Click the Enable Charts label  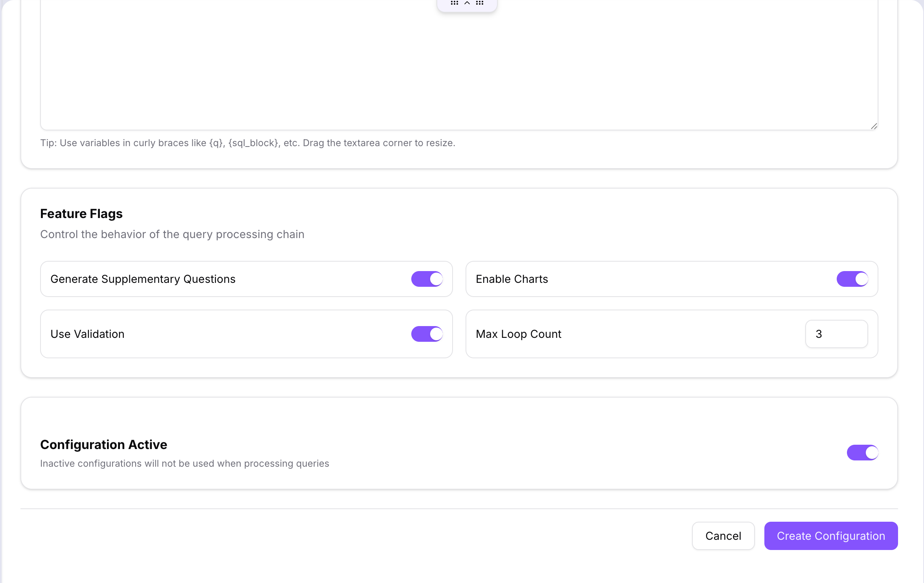(x=512, y=279)
